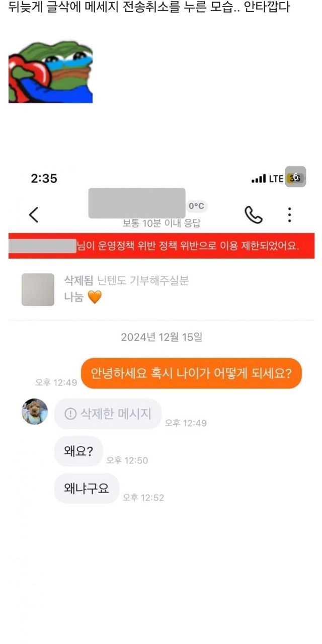Click the dog profile avatar
Viewport: 322px width, 644px height.
[x=35, y=412]
